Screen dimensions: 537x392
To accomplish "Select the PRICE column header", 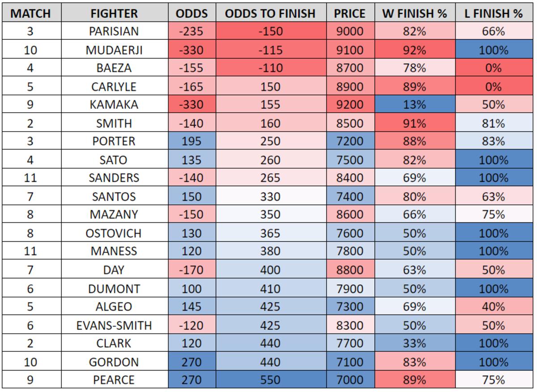I will pyautogui.click(x=349, y=13).
